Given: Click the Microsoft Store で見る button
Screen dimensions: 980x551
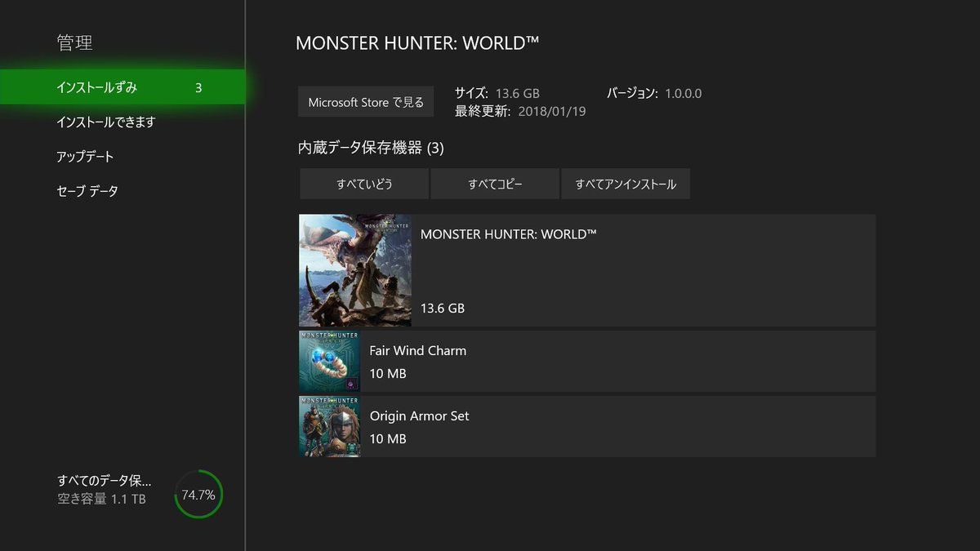Looking at the screenshot, I should point(366,102).
